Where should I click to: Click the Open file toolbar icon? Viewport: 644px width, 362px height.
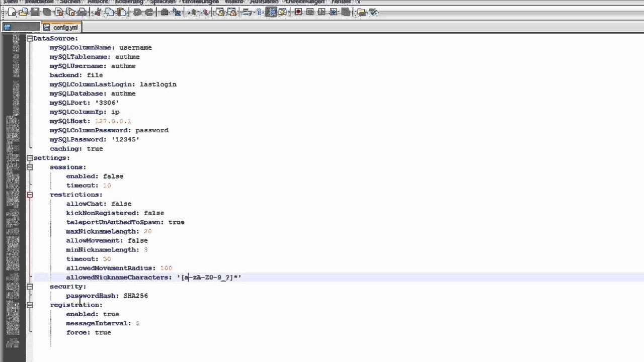pos(23,12)
